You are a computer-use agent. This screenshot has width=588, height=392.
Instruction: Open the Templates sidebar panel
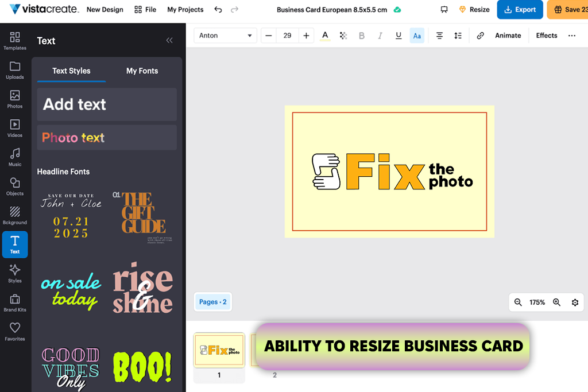tap(15, 40)
